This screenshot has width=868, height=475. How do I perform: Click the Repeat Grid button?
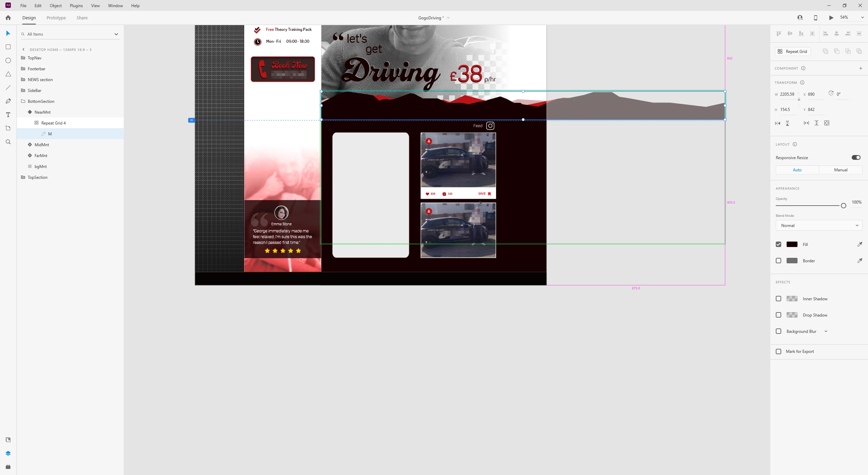[793, 52]
